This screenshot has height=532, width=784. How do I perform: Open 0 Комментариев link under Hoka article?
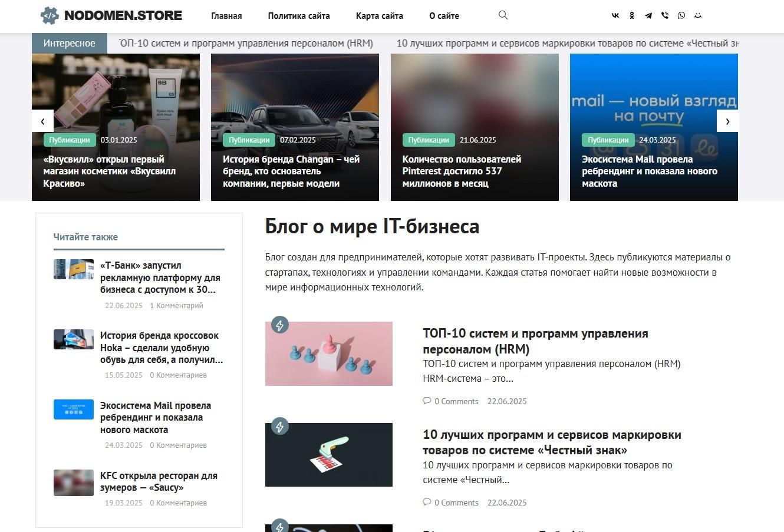click(178, 375)
